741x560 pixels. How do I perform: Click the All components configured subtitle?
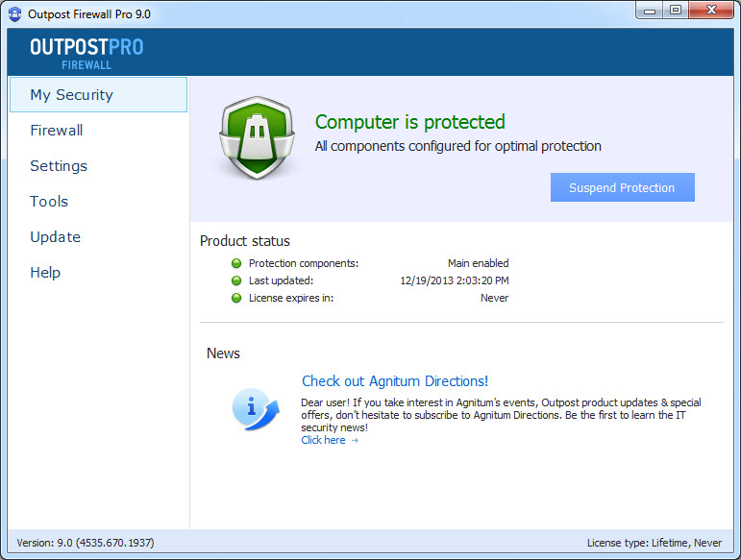[457, 146]
